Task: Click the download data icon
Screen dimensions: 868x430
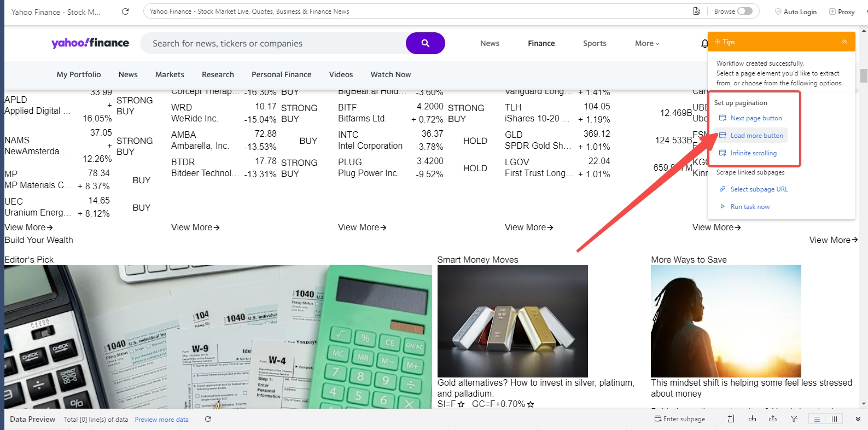Action: pyautogui.click(x=752, y=419)
